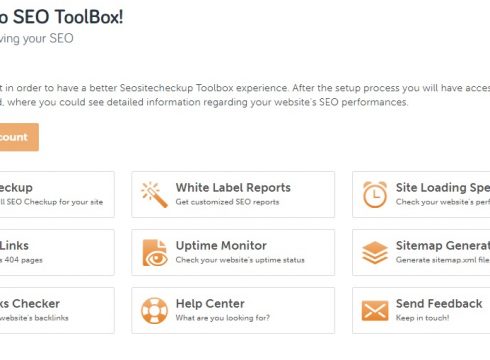Open the Help Center heading

point(210,304)
